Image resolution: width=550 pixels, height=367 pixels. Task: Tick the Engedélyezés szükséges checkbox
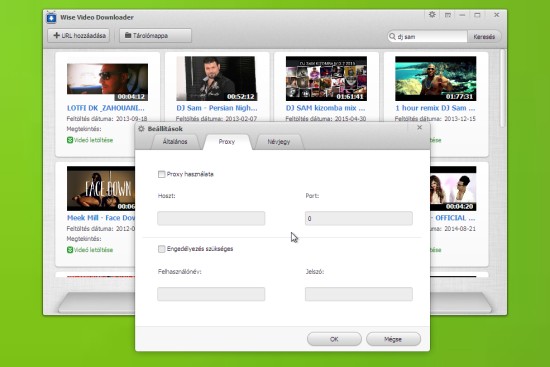[x=161, y=249]
